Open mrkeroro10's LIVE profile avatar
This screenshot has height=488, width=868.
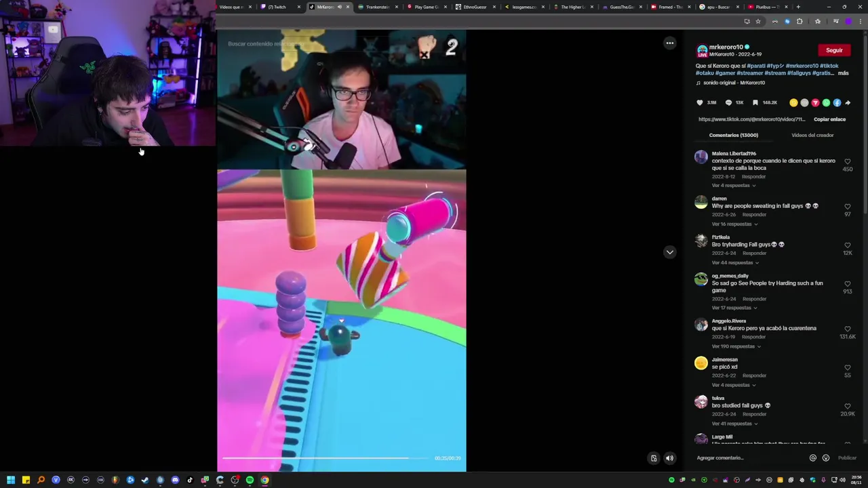(702, 51)
